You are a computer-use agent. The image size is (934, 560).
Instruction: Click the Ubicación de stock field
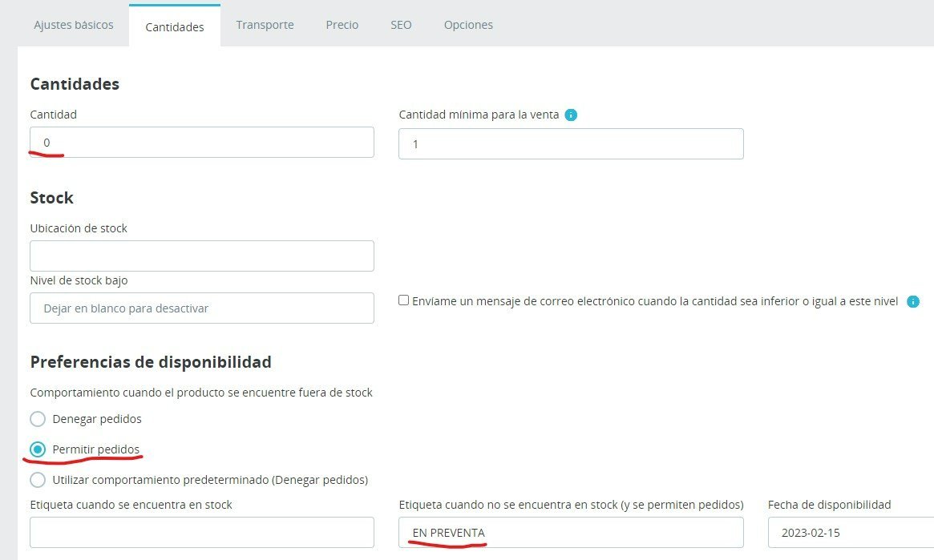pos(202,256)
